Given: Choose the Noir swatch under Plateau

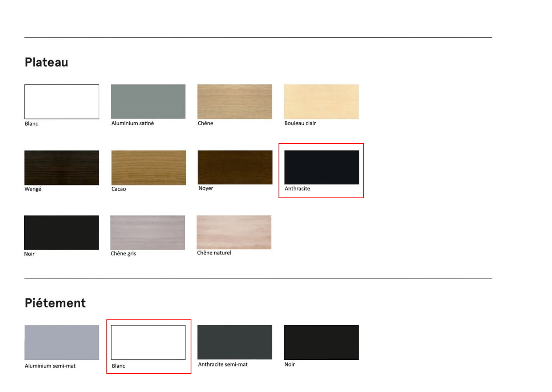Looking at the screenshot, I should point(61,233).
